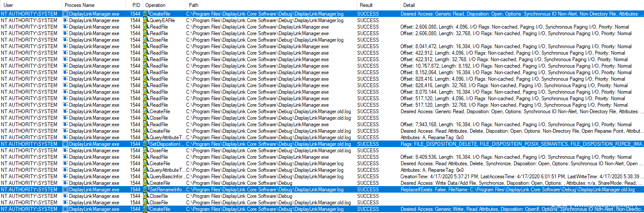The height and width of the screenshot is (213, 644).
Task: Click the QueryEAFile operation icon
Action: [x=146, y=20]
